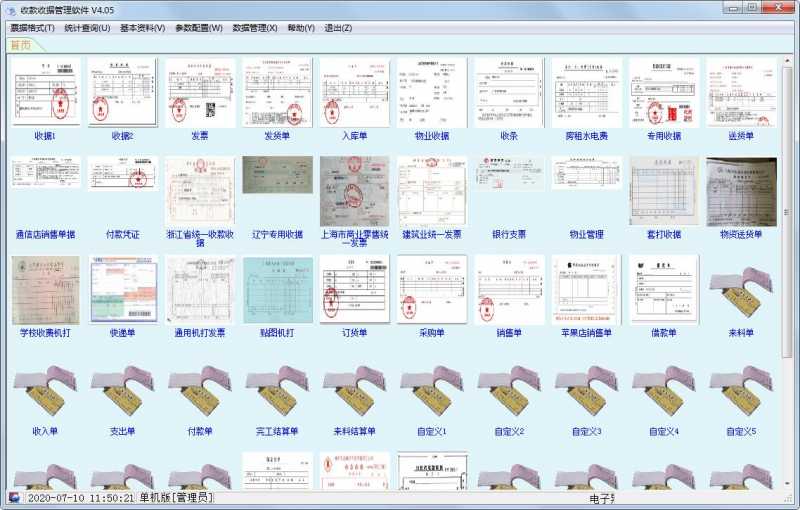Select the 来料结算单 template icon

tap(354, 391)
